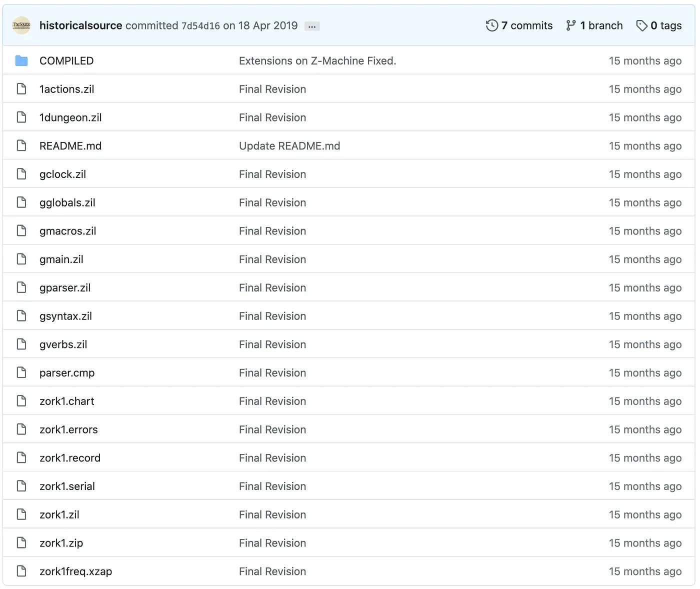Open the zork1.zil file

point(59,514)
